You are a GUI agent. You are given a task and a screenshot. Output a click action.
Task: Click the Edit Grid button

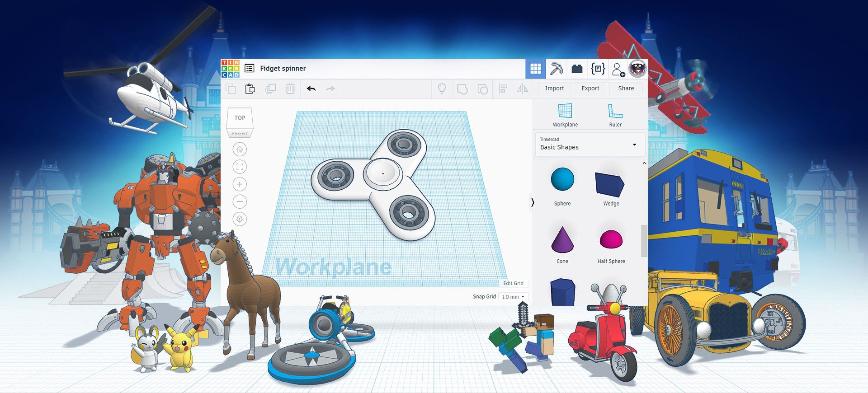point(513,283)
